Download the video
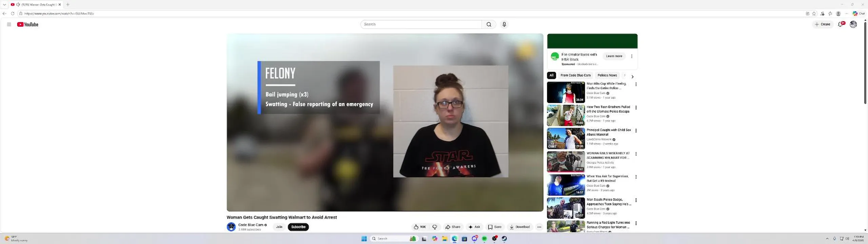 [x=520, y=227]
